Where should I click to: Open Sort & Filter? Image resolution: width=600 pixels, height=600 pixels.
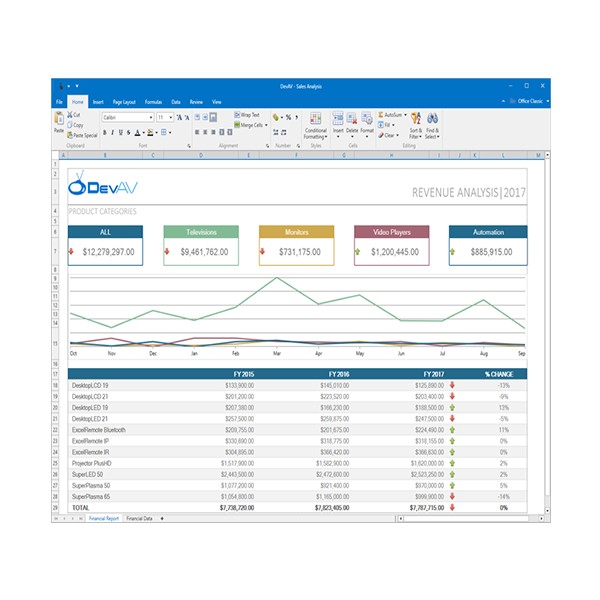416,126
